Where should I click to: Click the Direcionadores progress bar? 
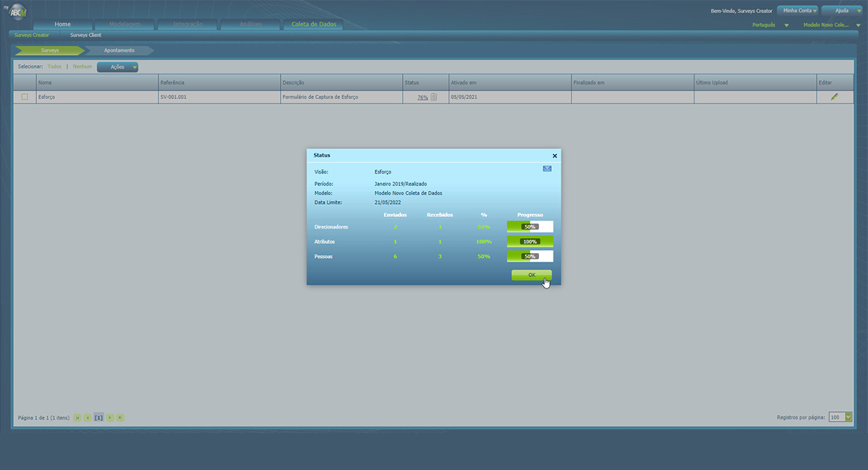point(530,226)
